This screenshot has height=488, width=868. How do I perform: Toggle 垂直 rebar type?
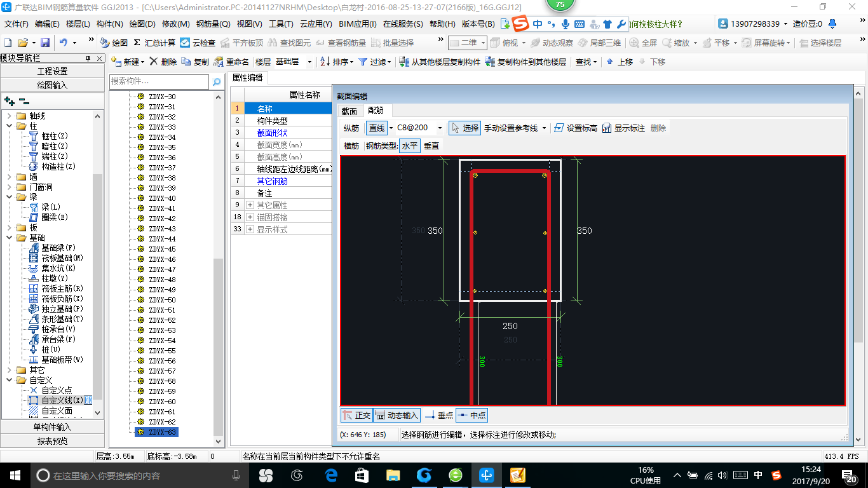click(431, 146)
